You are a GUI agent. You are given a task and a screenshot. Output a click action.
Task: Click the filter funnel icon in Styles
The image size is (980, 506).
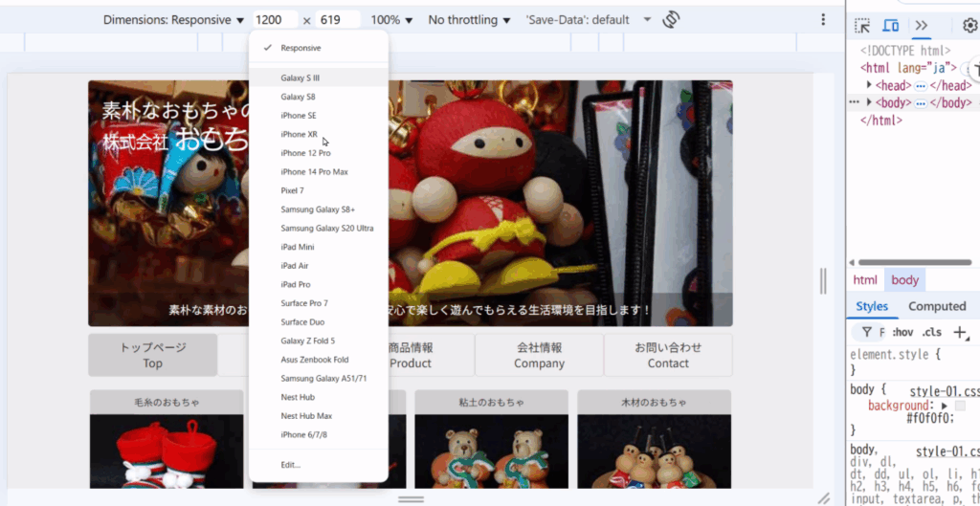(x=867, y=333)
